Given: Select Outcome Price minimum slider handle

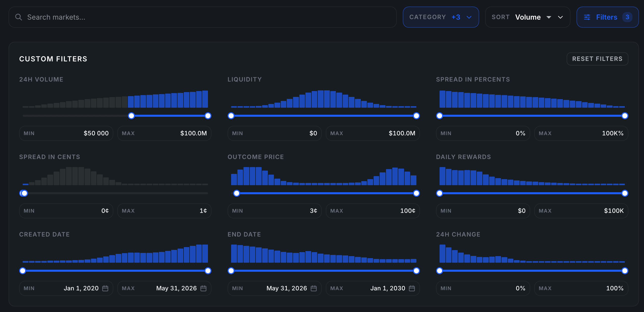Looking at the screenshot, I should [x=237, y=193].
